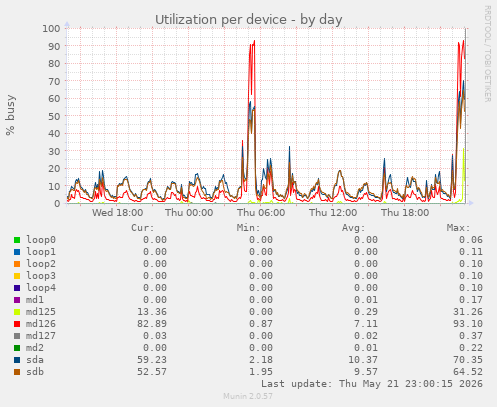The height and width of the screenshot is (407, 497).
Task: Click the 'Thu 12:00' x-axis label
Action: tap(333, 213)
